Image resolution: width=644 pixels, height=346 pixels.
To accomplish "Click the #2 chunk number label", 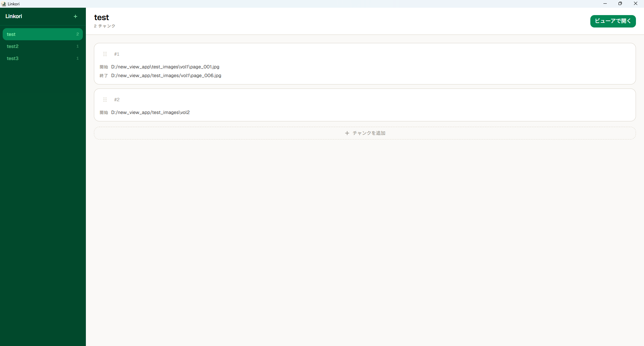I will point(117,100).
